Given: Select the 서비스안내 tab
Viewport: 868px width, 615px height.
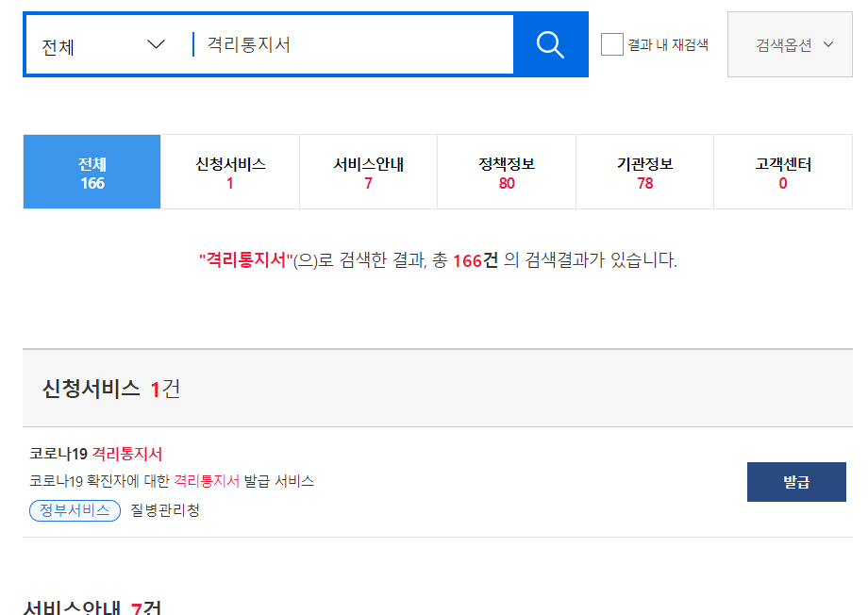Looking at the screenshot, I should click(367, 171).
